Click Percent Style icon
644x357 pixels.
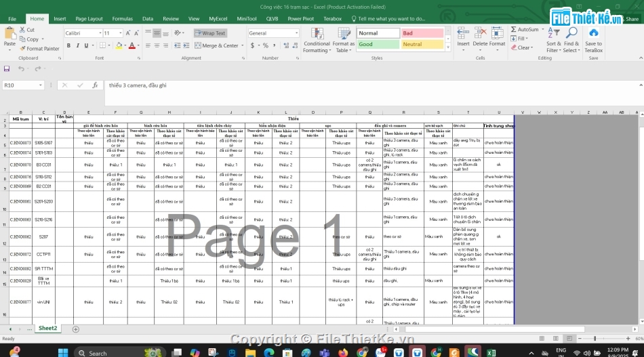[x=265, y=45]
